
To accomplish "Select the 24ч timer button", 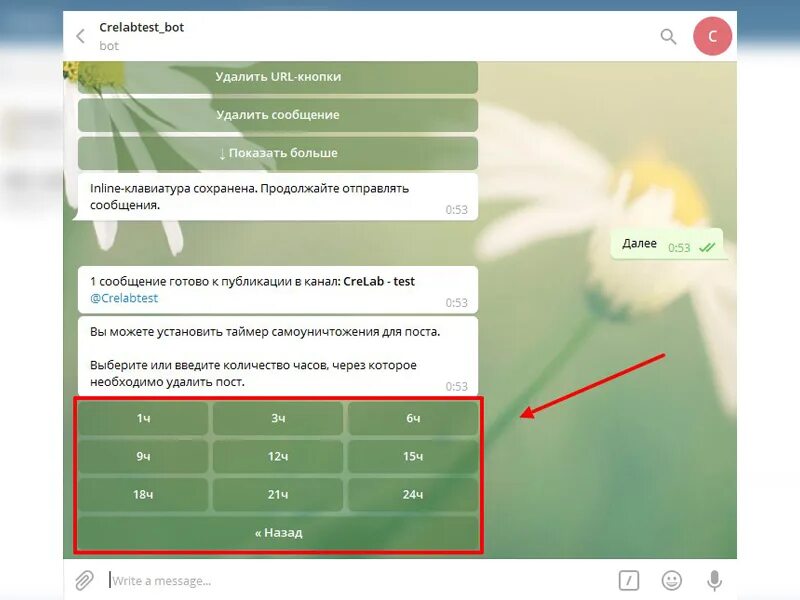I will click(x=413, y=494).
